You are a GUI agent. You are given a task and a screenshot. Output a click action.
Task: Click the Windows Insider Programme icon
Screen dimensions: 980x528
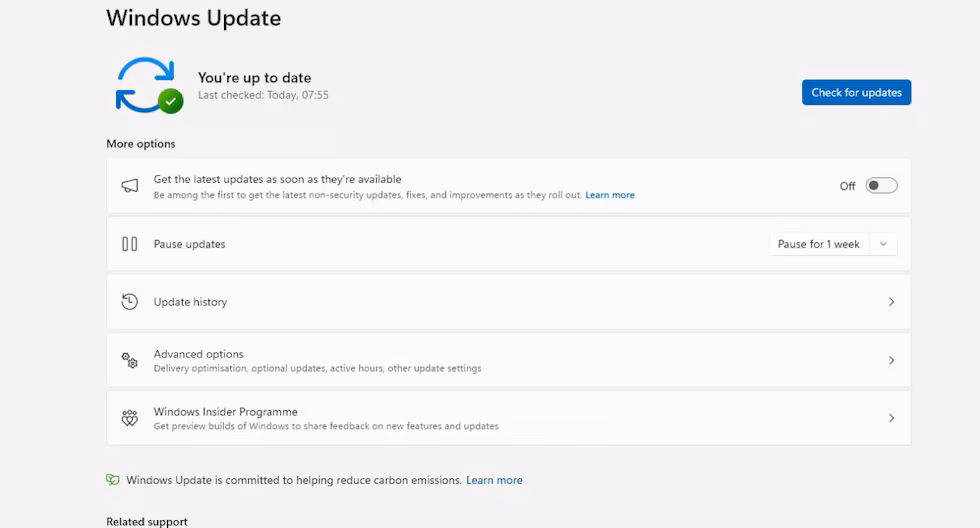click(129, 418)
